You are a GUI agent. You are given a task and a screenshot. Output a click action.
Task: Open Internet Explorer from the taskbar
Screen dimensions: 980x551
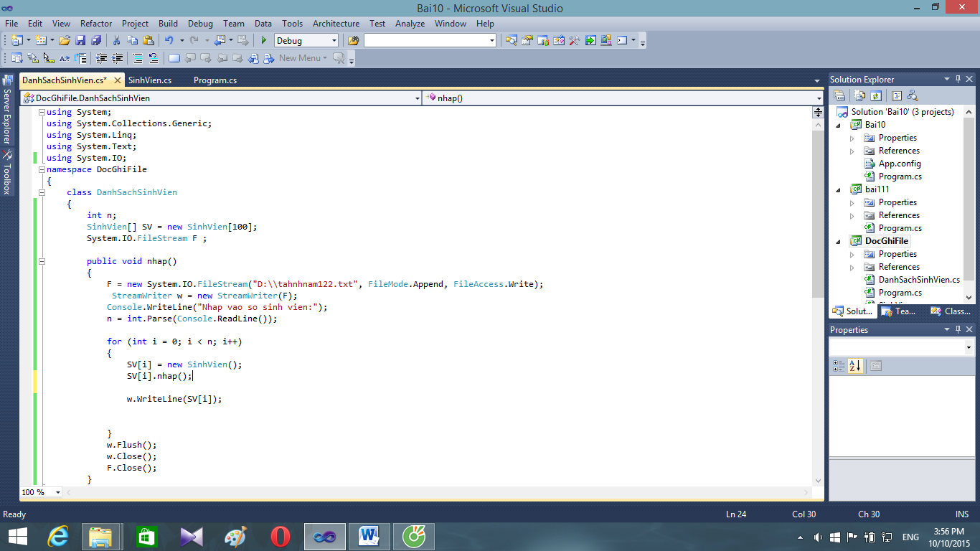pos(58,537)
